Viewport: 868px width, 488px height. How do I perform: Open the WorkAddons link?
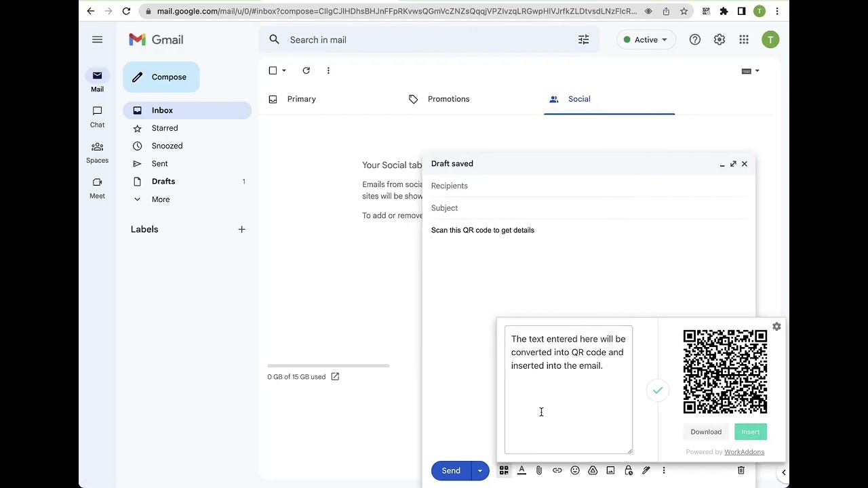click(744, 452)
